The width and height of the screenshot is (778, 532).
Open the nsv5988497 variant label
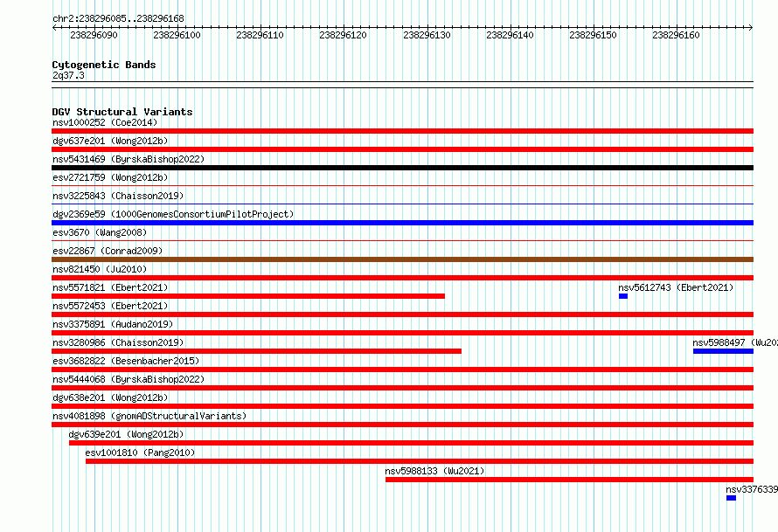pyautogui.click(x=735, y=342)
